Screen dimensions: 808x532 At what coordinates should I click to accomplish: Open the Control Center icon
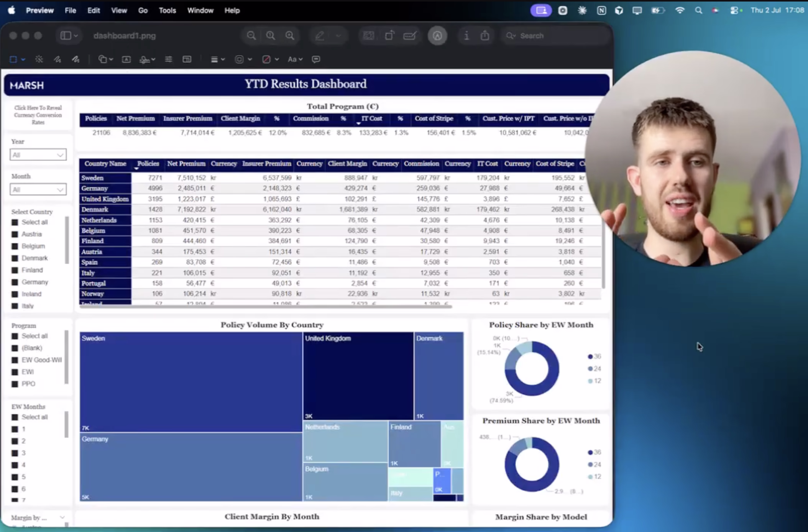735,10
